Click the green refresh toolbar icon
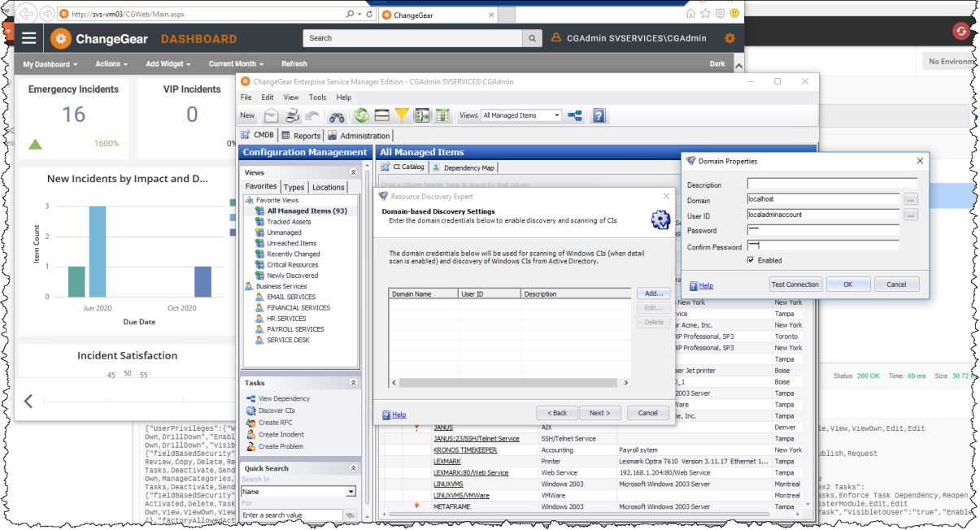 click(x=361, y=116)
